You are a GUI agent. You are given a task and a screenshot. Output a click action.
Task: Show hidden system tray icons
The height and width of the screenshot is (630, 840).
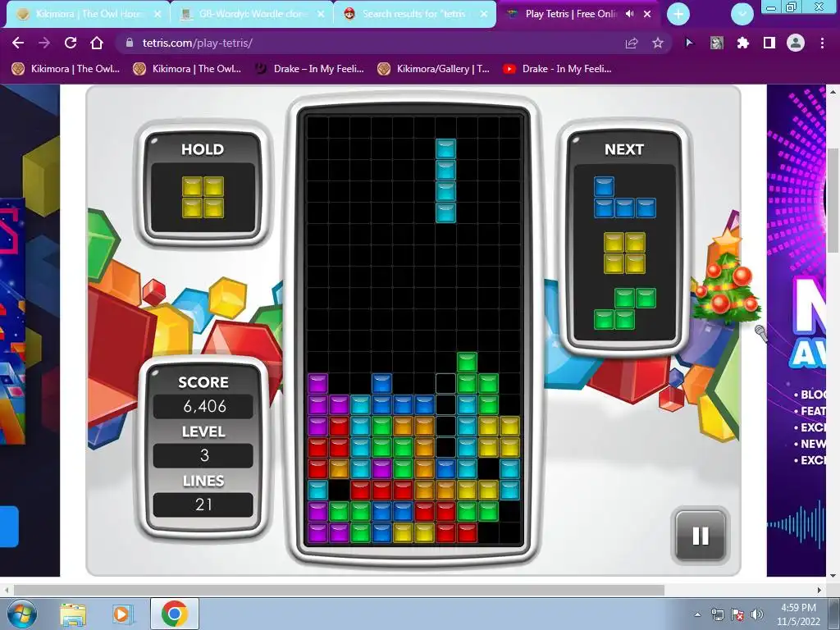point(697,614)
